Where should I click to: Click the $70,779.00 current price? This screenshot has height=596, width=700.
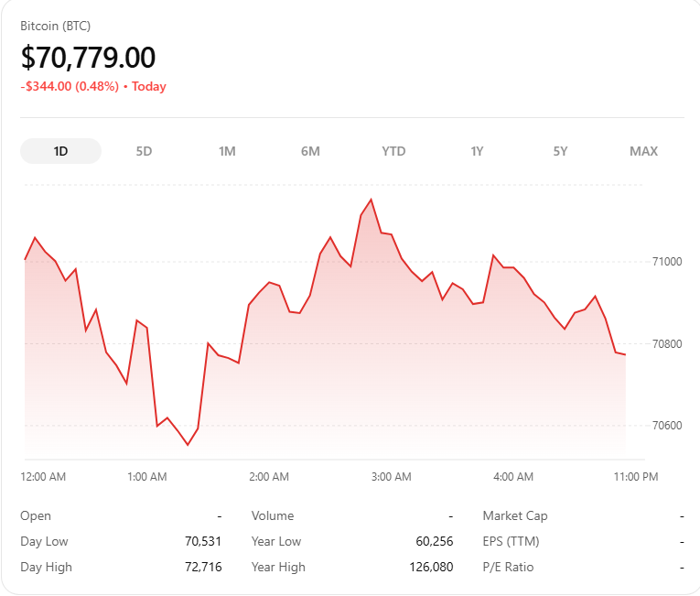(89, 58)
